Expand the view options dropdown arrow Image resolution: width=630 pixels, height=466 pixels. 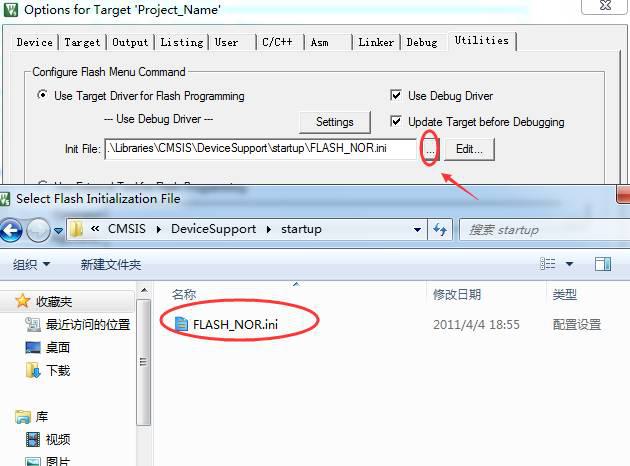(x=569, y=264)
